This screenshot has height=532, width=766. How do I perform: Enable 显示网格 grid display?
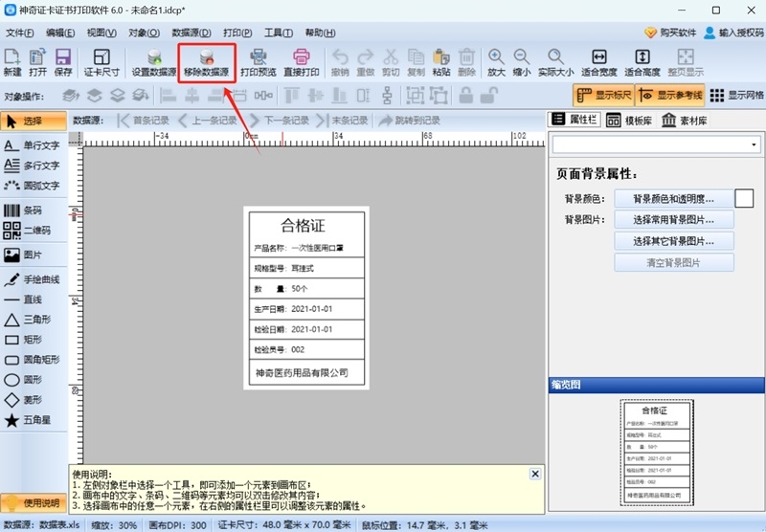736,95
